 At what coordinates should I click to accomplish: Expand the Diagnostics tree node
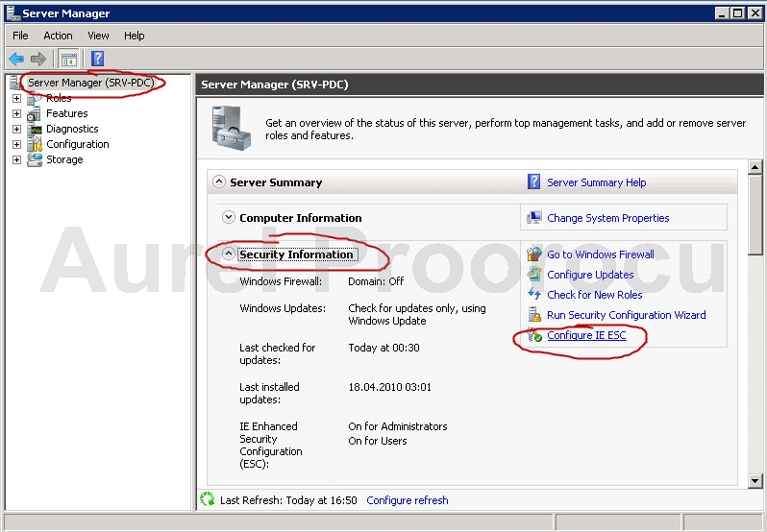16,129
